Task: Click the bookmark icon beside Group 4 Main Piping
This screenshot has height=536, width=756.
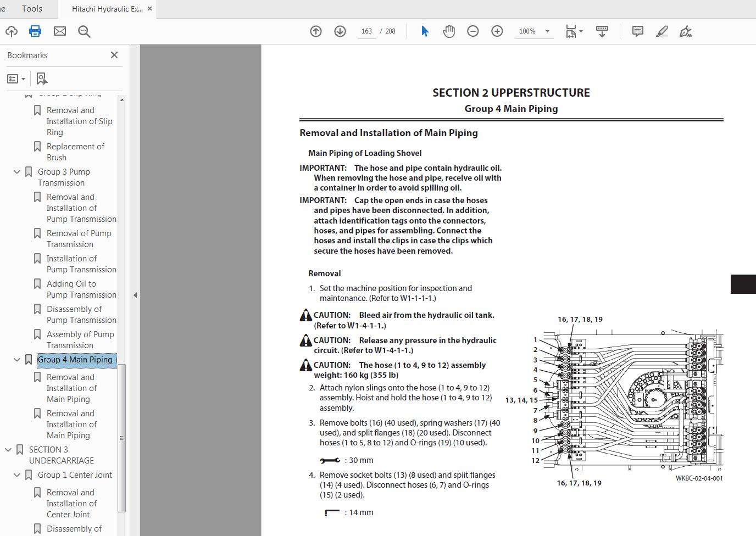Action: point(29,360)
